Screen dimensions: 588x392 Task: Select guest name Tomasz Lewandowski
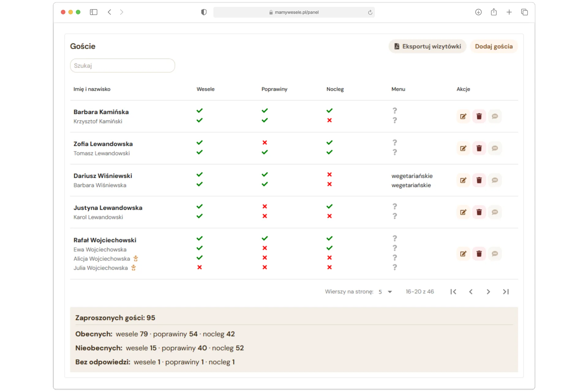[101, 153]
